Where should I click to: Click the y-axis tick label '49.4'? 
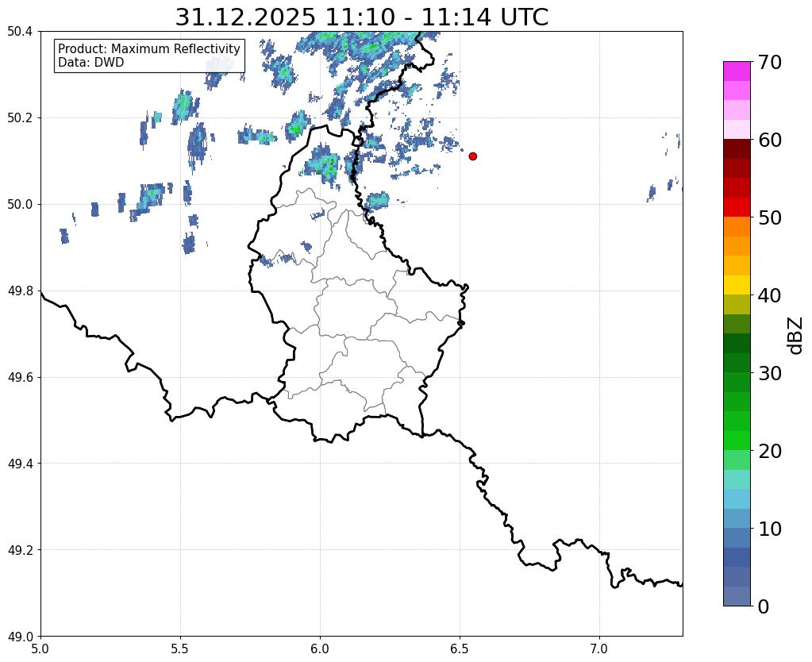pyautogui.click(x=20, y=464)
